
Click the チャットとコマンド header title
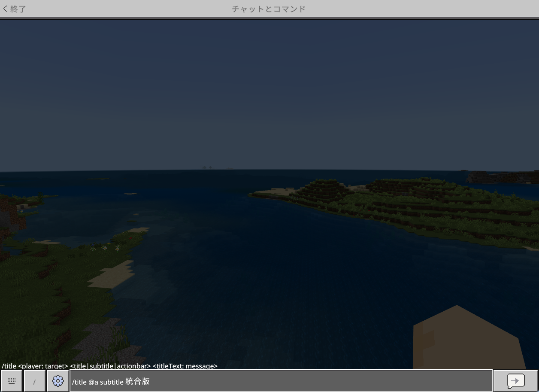click(269, 9)
